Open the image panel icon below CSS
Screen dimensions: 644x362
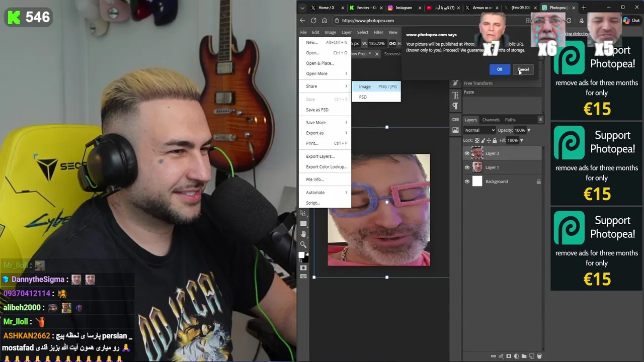click(x=455, y=130)
